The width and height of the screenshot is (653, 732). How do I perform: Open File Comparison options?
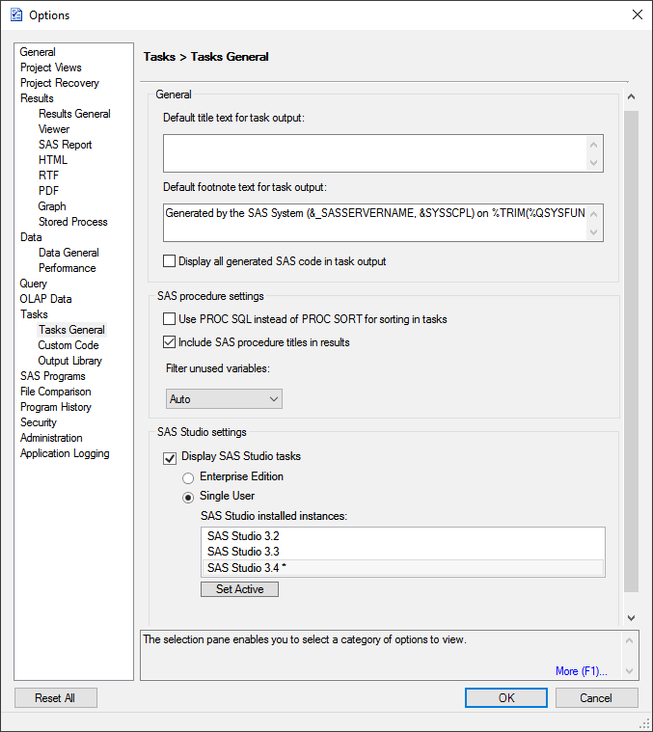coord(55,391)
